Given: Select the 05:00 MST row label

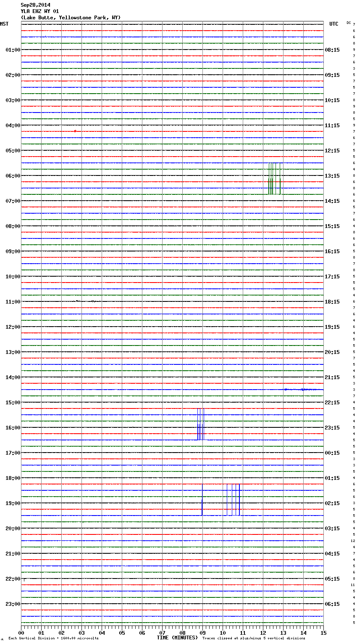Looking at the screenshot, I should (13, 151).
